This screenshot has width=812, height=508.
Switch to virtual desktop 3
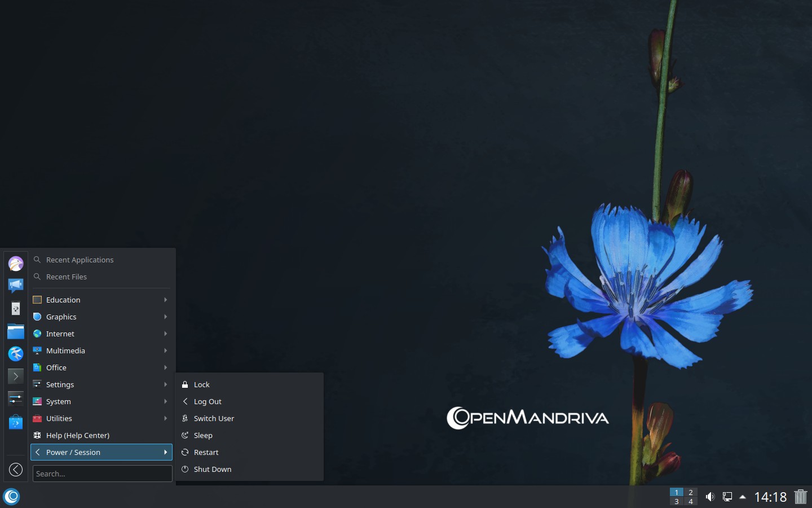pyautogui.click(x=677, y=501)
